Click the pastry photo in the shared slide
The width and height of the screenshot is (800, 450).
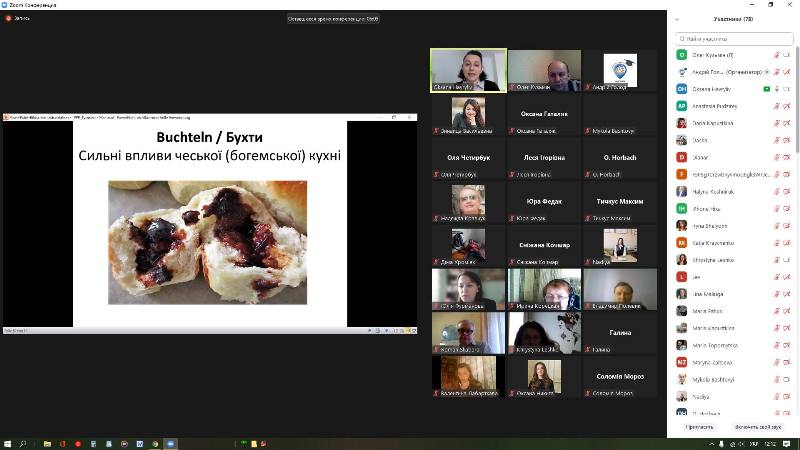[207, 242]
